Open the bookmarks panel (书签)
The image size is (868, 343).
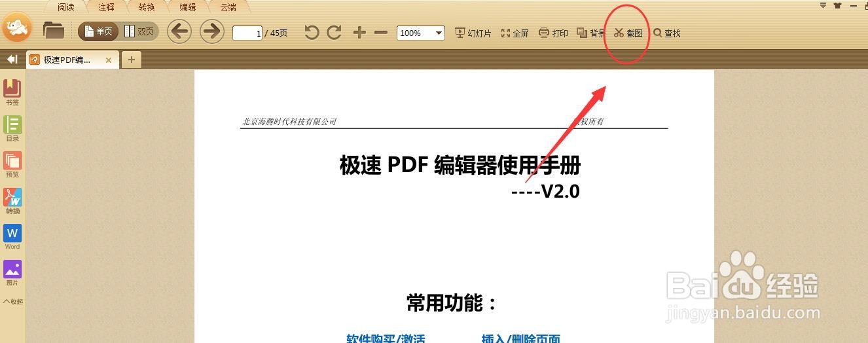(12, 92)
